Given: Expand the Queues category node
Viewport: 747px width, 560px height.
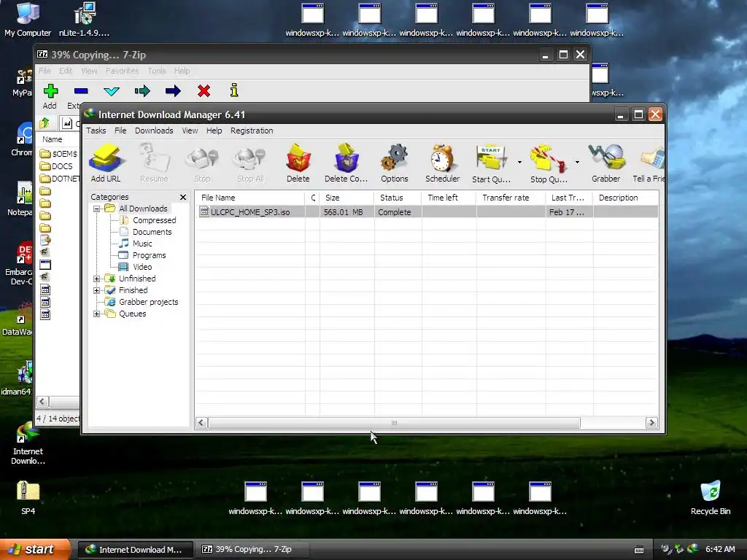Looking at the screenshot, I should point(97,314).
